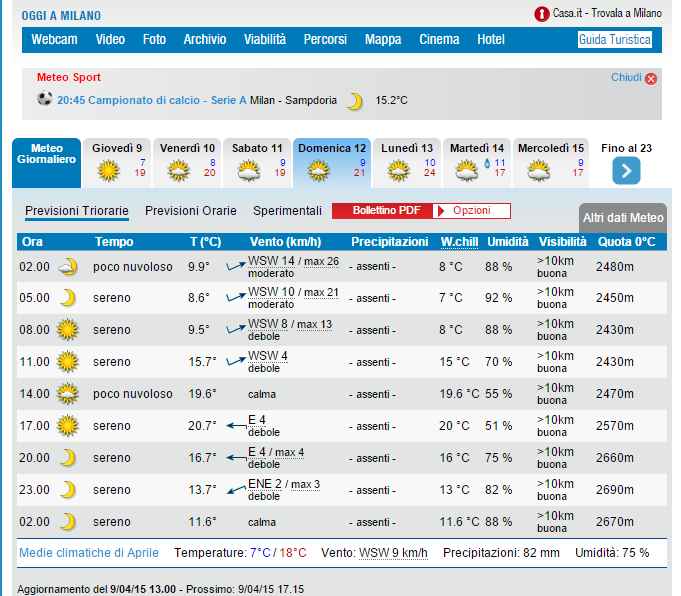
Task: Close the Meteo Sport banner
Action: (x=651, y=79)
